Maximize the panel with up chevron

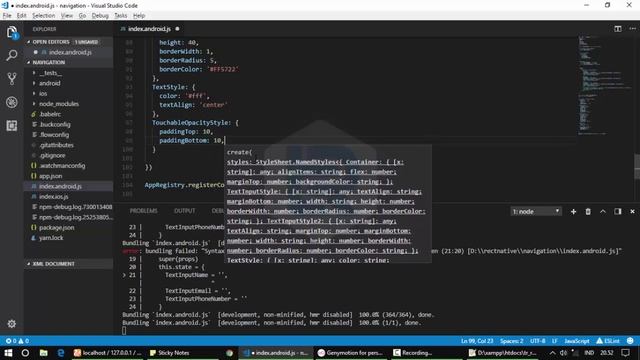[x=602, y=211]
